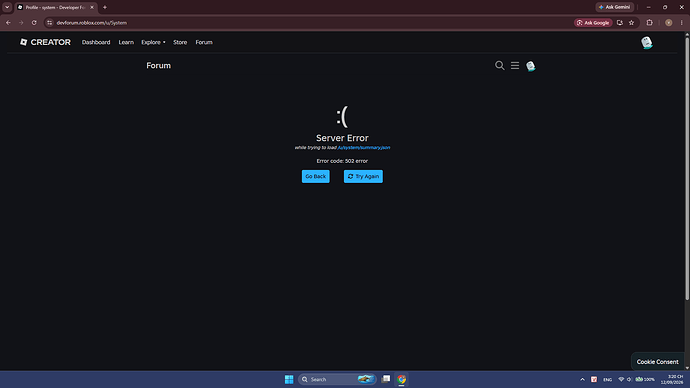Click the 'Server Error' heading
The image size is (690, 388).
(342, 138)
